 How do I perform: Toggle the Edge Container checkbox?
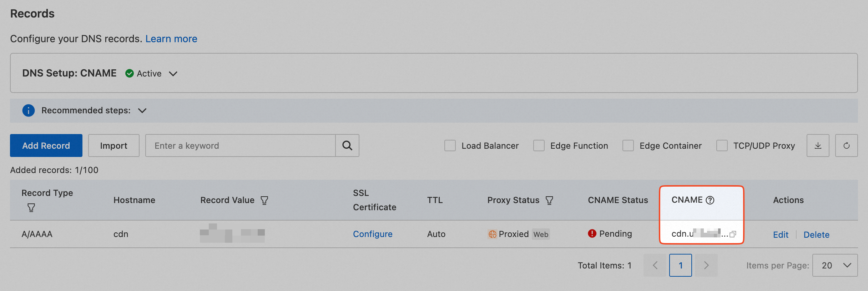[x=628, y=145]
